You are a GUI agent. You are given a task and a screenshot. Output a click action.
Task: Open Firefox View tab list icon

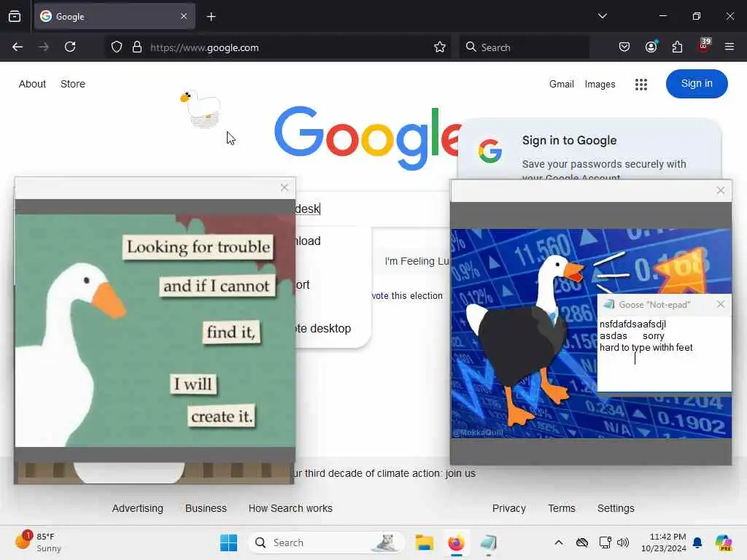click(15, 16)
